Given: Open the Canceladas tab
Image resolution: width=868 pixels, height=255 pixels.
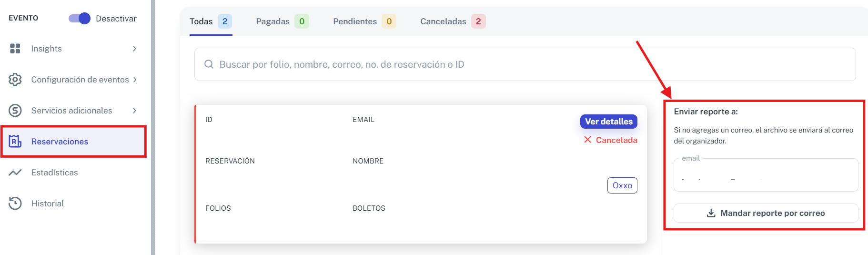Looking at the screenshot, I should [453, 21].
